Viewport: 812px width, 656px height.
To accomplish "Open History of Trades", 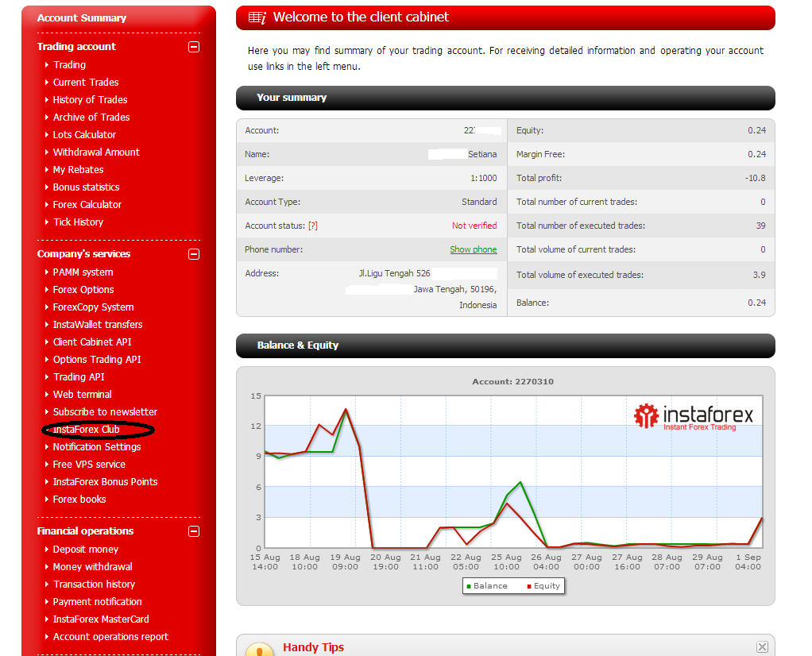I will pos(90,100).
